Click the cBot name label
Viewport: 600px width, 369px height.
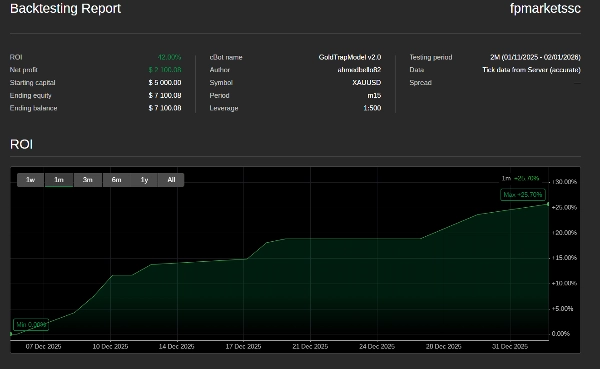tap(226, 57)
